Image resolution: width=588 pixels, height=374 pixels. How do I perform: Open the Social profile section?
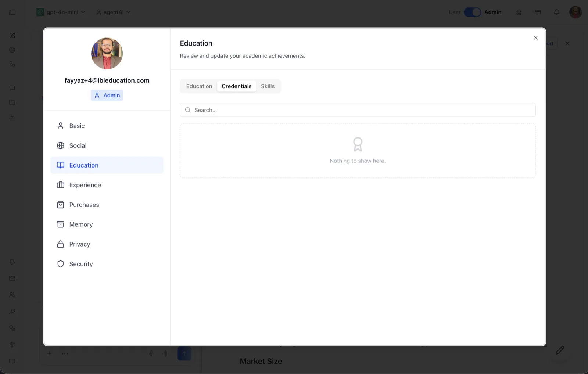[x=107, y=145]
